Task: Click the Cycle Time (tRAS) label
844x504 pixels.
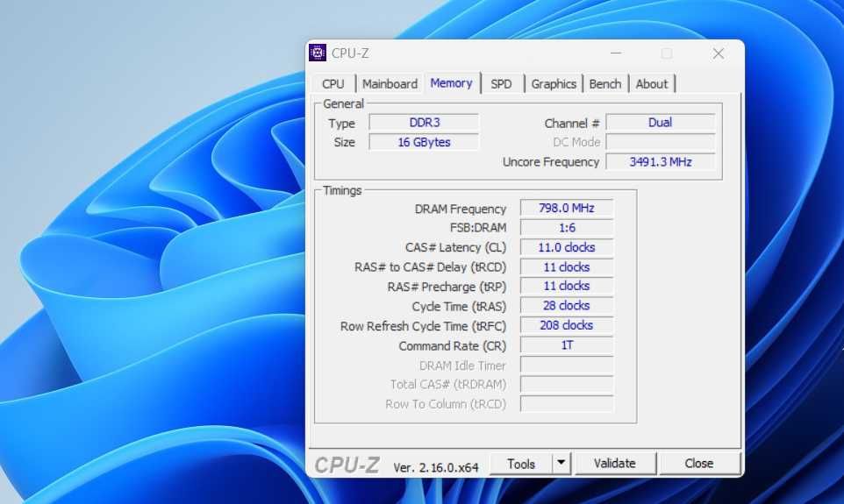Action: [x=459, y=307]
